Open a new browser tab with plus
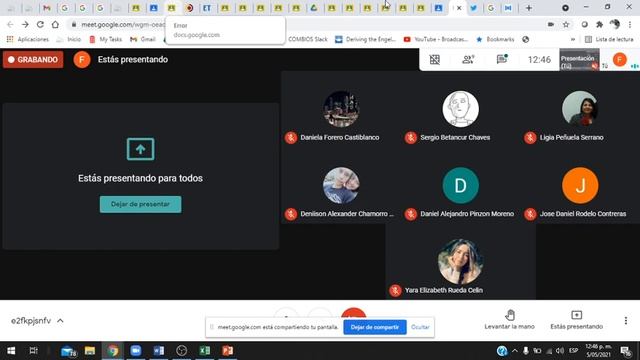 tap(529, 8)
